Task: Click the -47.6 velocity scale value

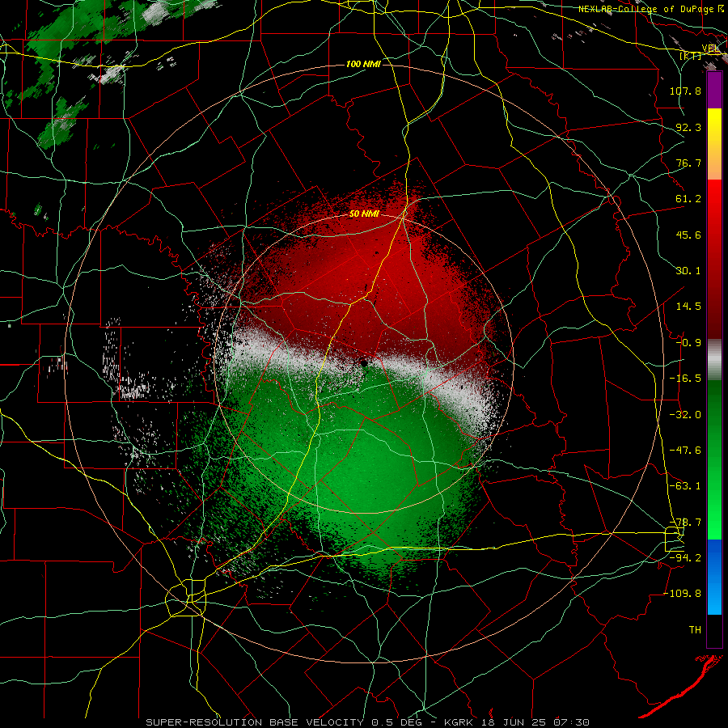Action: 685,451
